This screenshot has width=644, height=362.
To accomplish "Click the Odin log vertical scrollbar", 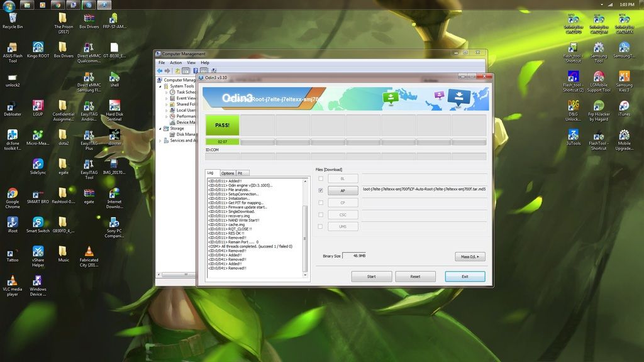I will coord(306,226).
